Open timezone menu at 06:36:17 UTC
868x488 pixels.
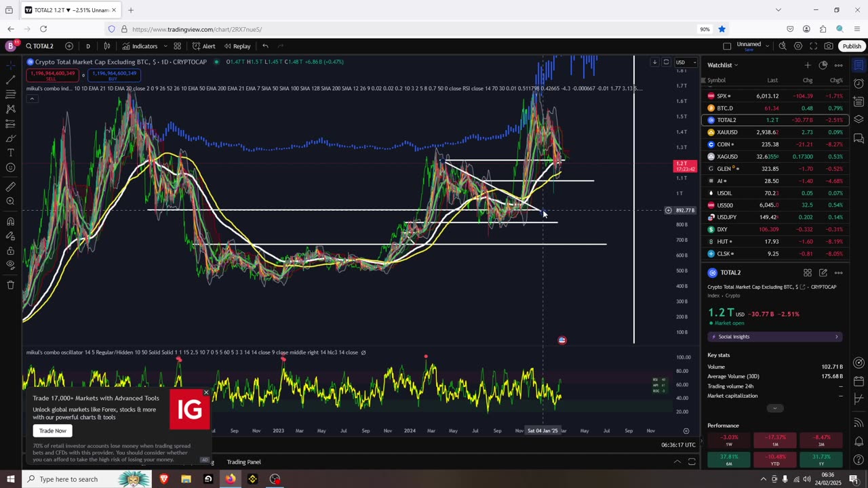pos(678,445)
